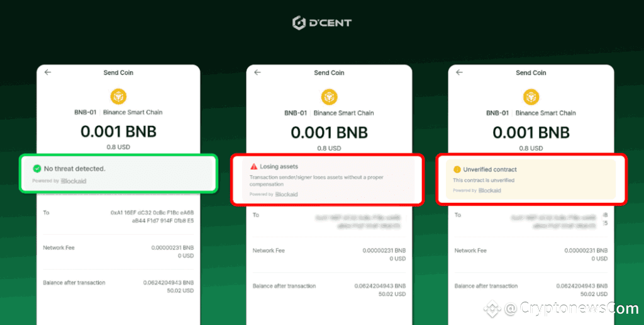Click the No threat detected banner
Image resolution: width=644 pixels, height=325 pixels.
pos(118,173)
